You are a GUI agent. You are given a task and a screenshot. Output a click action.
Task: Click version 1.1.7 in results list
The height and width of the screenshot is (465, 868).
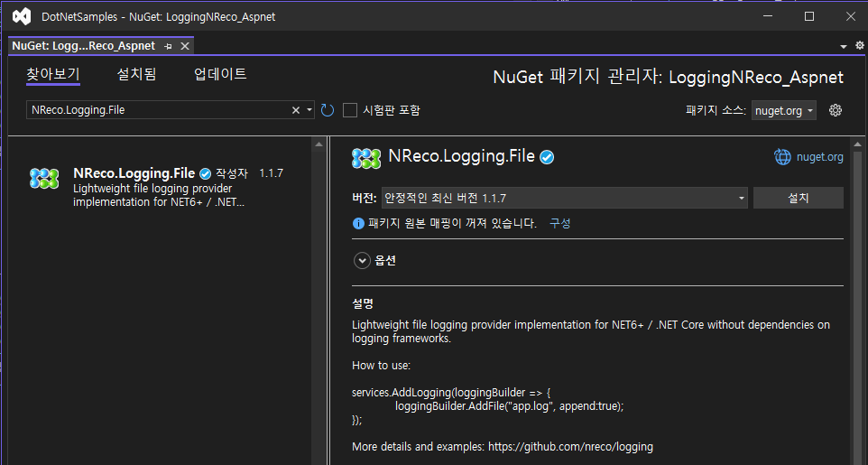pyautogui.click(x=272, y=173)
